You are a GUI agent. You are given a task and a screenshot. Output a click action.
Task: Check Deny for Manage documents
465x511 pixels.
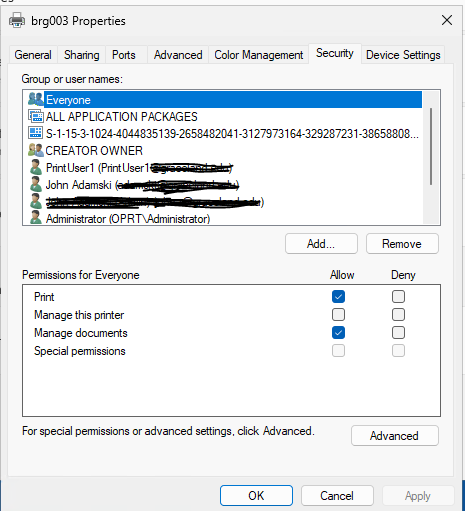(398, 332)
